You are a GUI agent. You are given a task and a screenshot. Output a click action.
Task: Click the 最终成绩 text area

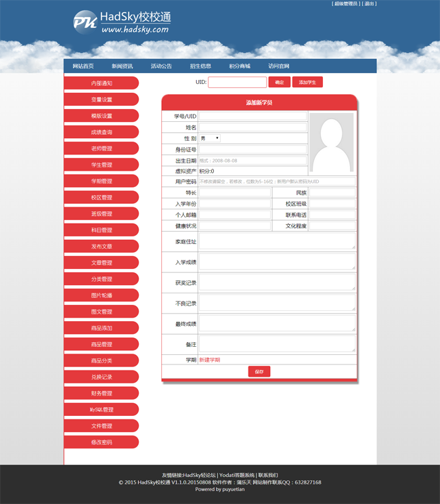278,323
